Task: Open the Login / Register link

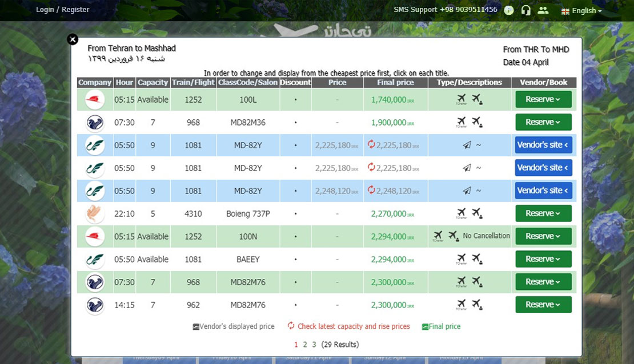Action: point(63,10)
